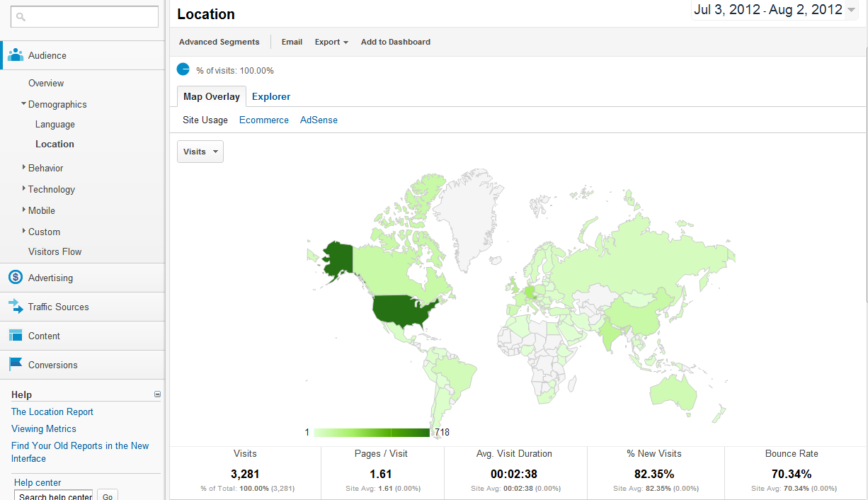The width and height of the screenshot is (868, 500).
Task: Expand the Technology menu group
Action: (x=24, y=189)
